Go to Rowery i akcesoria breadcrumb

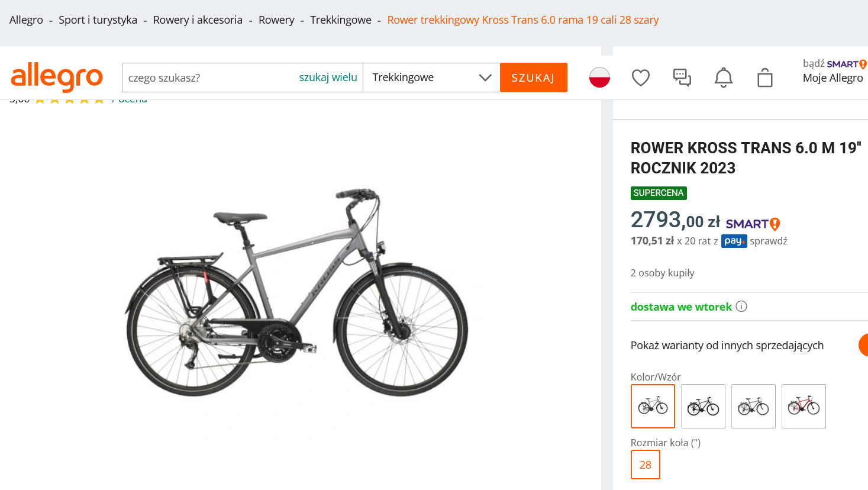(x=198, y=20)
